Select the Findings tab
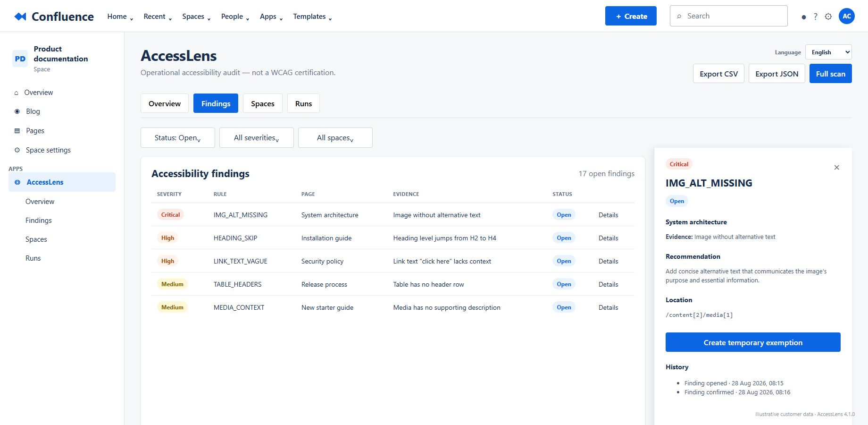The height and width of the screenshot is (425, 868). [x=216, y=103]
